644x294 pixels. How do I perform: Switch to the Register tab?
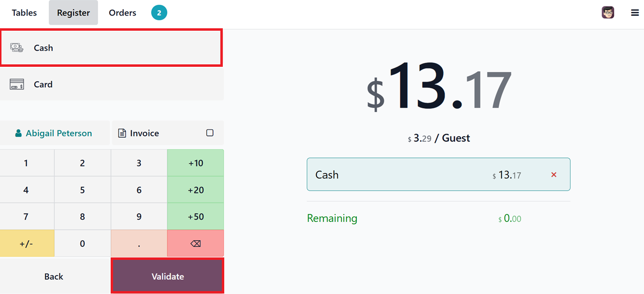(x=73, y=13)
